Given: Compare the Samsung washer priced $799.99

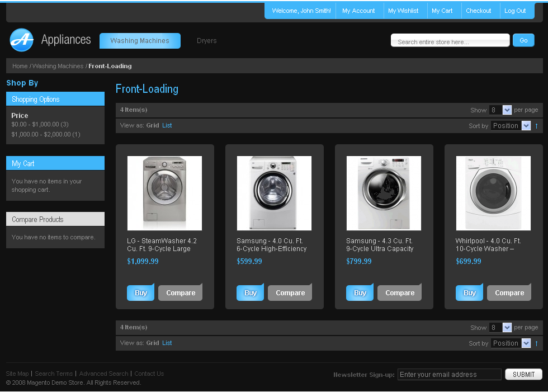Looking at the screenshot, I should pyautogui.click(x=399, y=293).
